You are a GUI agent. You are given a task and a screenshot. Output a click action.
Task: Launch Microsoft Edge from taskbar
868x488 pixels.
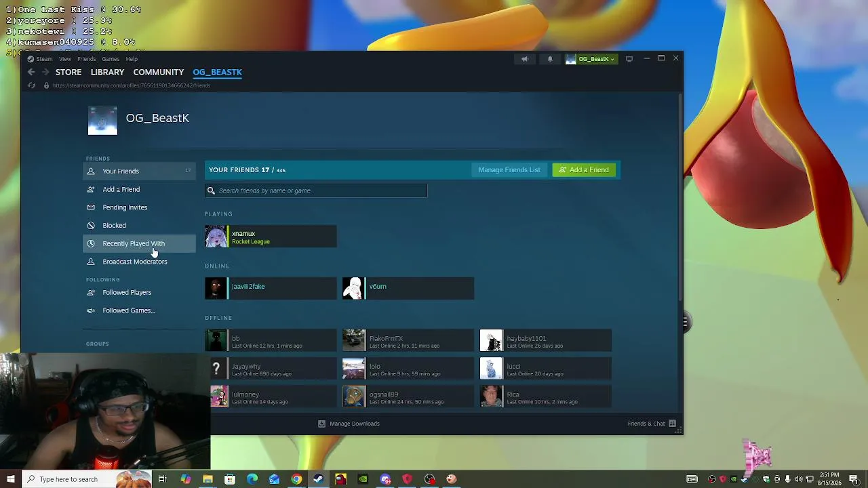point(252,479)
